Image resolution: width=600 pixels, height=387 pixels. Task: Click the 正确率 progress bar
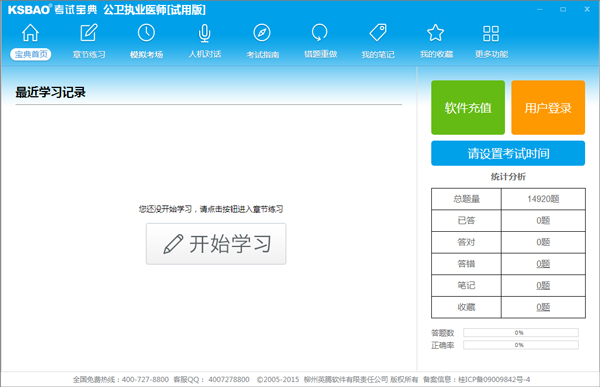521,345
